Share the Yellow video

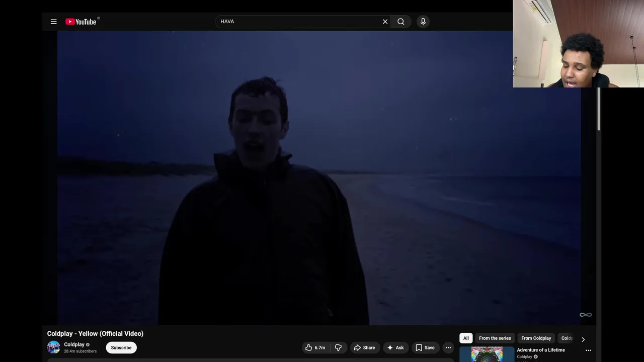click(x=364, y=347)
